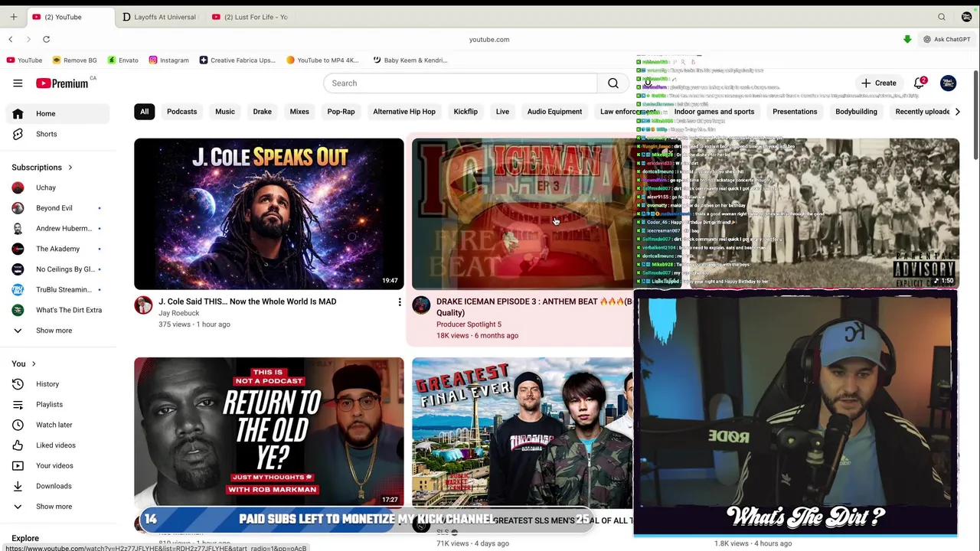The image size is (980, 551).
Task: Open Instagram bookmark
Action: (x=168, y=60)
